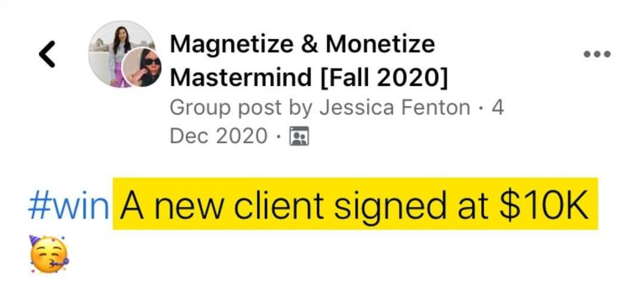Open the small sunglasses profile picture
The image size is (644, 290).
142,67
